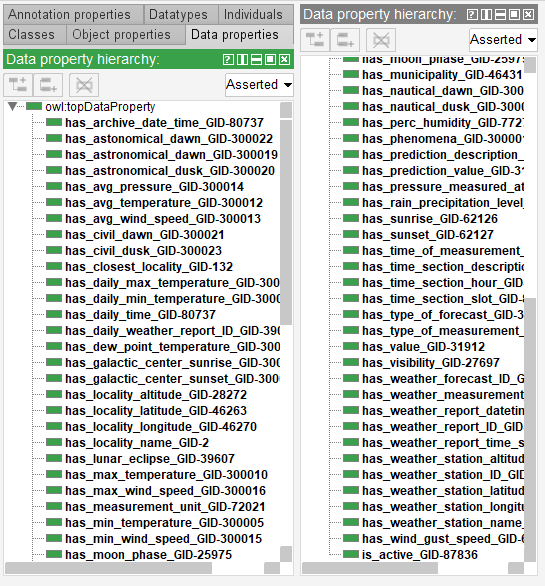Image resolution: width=545 pixels, height=586 pixels.
Task: Open Asserted dropdown in right panel
Action: click(x=503, y=40)
